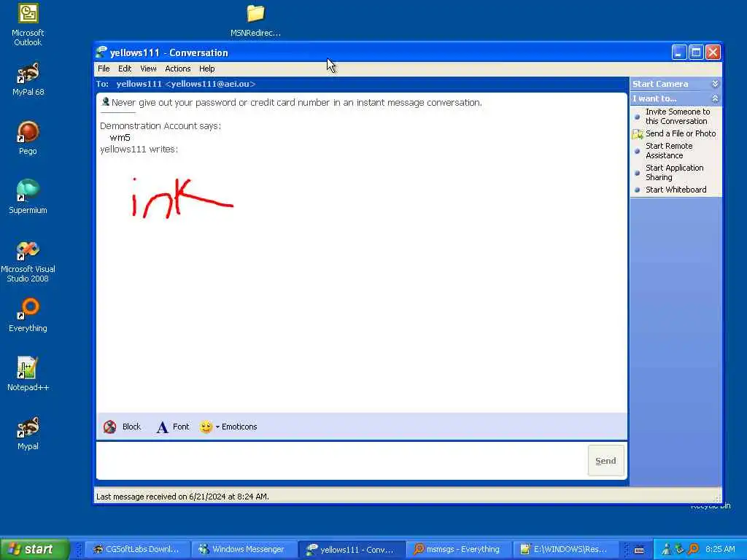Click the To: yellows111 recipient header
This screenshot has height=560, width=747.
pyautogui.click(x=176, y=84)
